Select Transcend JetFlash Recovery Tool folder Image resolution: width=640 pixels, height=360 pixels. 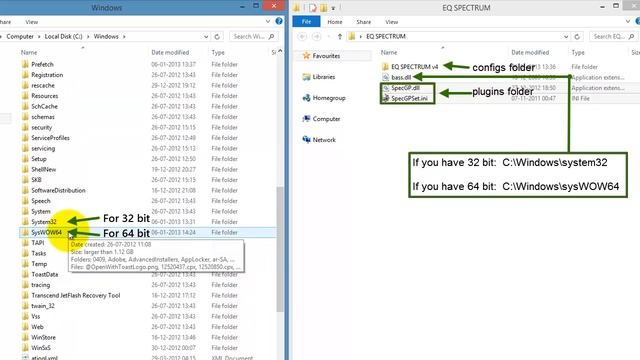[x=147, y=295]
